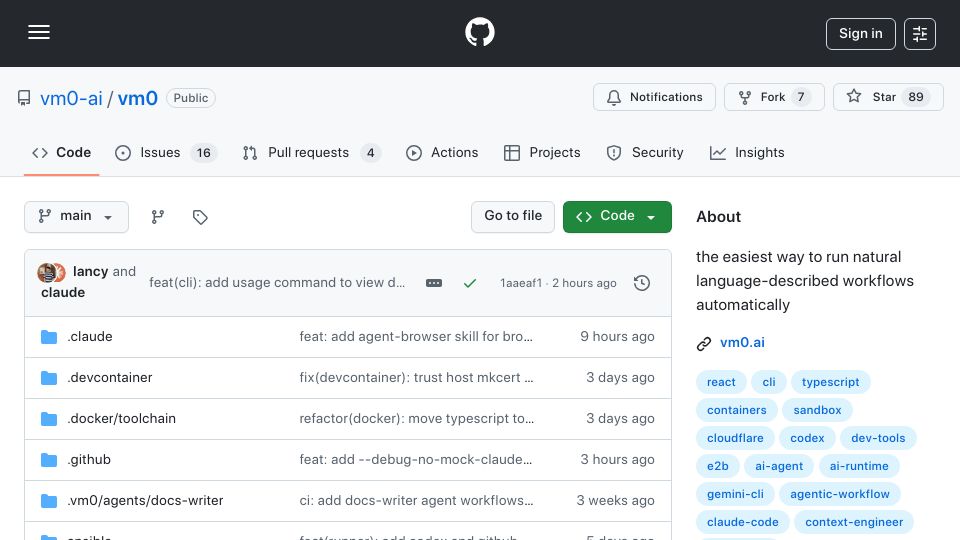Click the commit authors' avatar
Image resolution: width=960 pixels, height=540 pixels.
(x=51, y=272)
